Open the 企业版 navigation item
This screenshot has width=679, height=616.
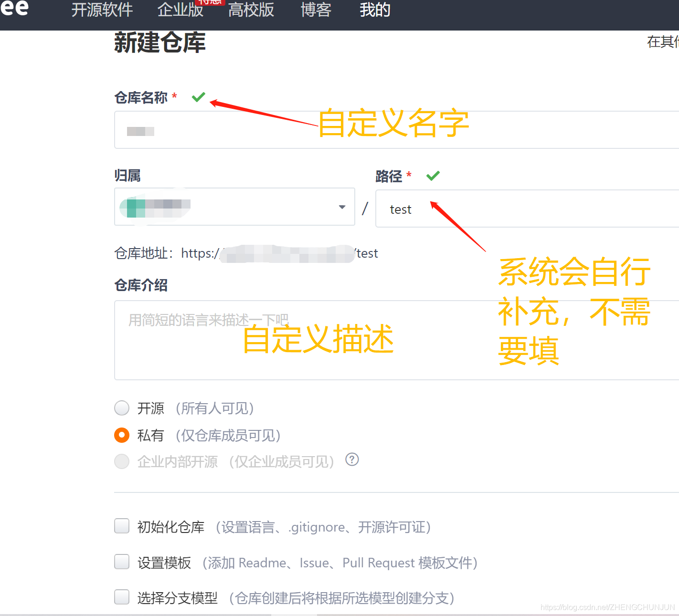[x=180, y=10]
